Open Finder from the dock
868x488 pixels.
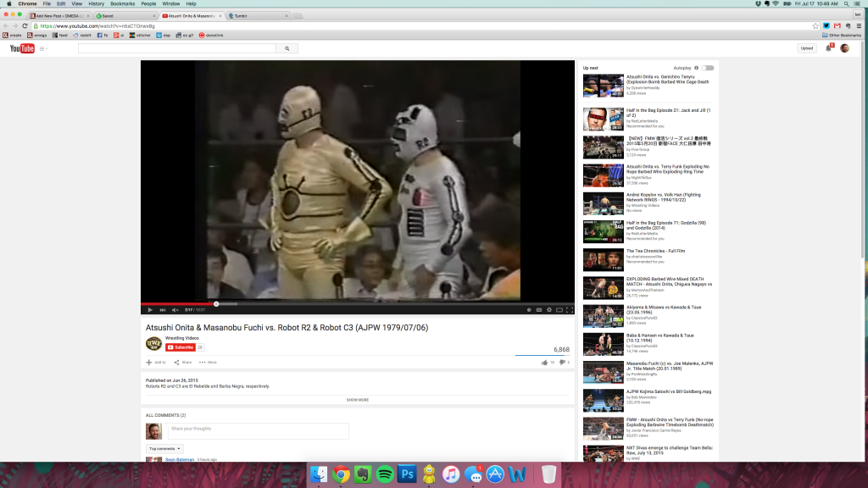(x=319, y=474)
